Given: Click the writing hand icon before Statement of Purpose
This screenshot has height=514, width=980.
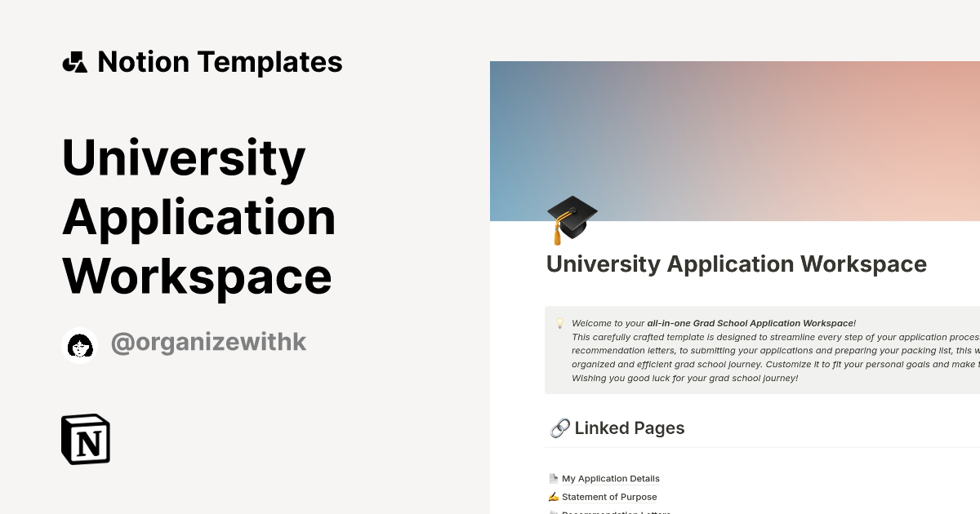Looking at the screenshot, I should pyautogui.click(x=553, y=496).
